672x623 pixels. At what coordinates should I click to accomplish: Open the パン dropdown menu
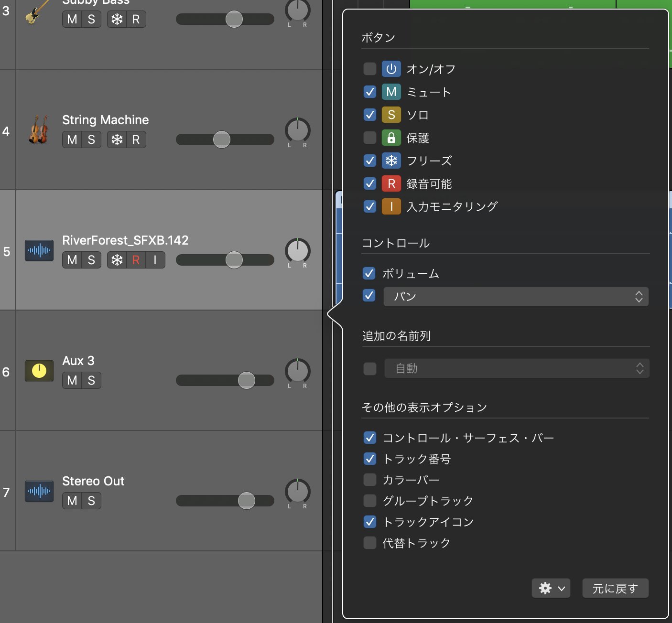point(516,297)
